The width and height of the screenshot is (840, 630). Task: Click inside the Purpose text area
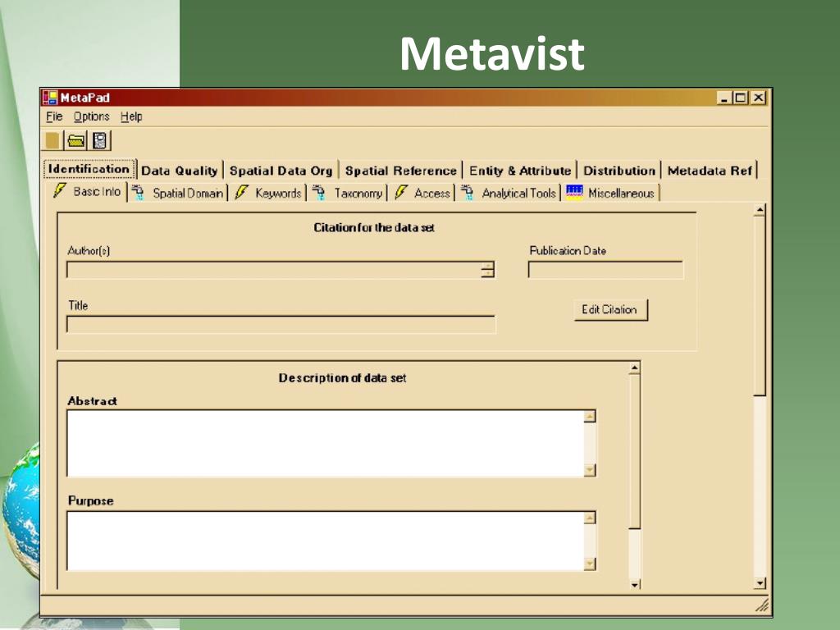tap(325, 541)
